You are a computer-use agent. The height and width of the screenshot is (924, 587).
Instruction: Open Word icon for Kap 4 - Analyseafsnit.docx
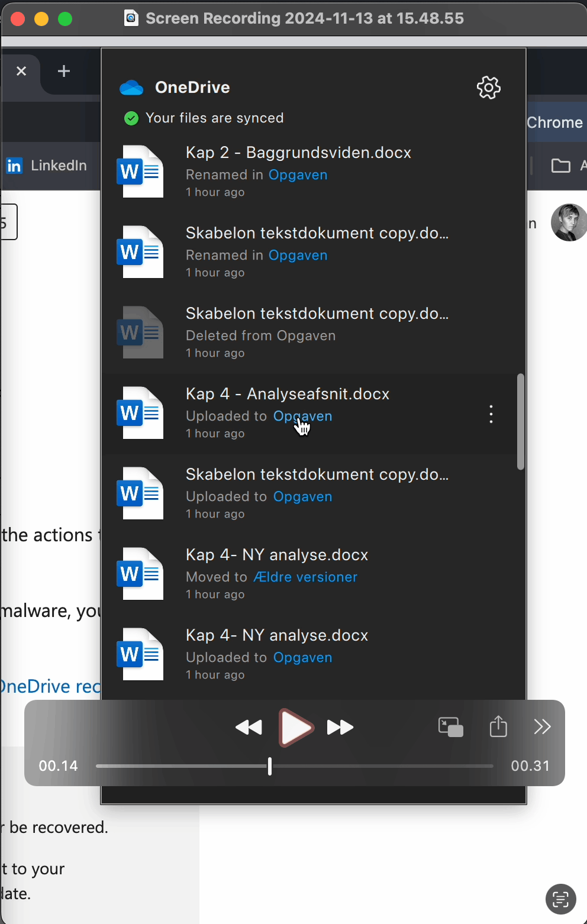[x=140, y=413]
